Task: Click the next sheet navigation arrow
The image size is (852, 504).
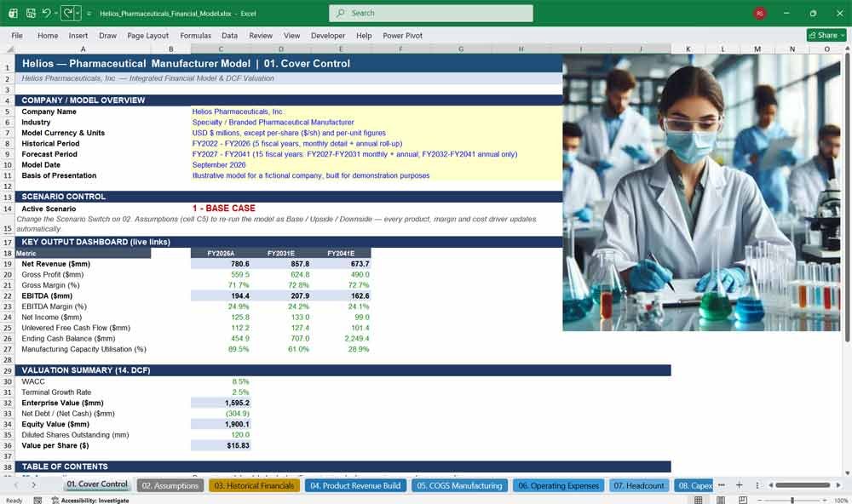Action: coord(34,485)
